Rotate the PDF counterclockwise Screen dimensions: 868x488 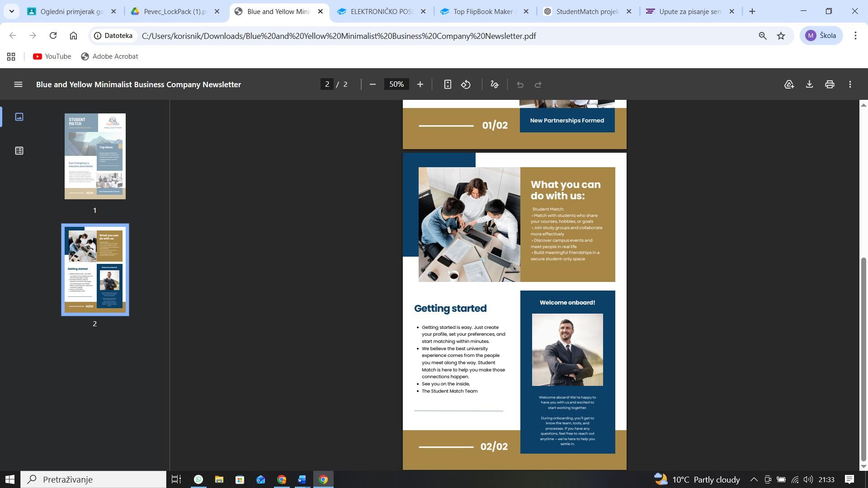[x=466, y=84]
